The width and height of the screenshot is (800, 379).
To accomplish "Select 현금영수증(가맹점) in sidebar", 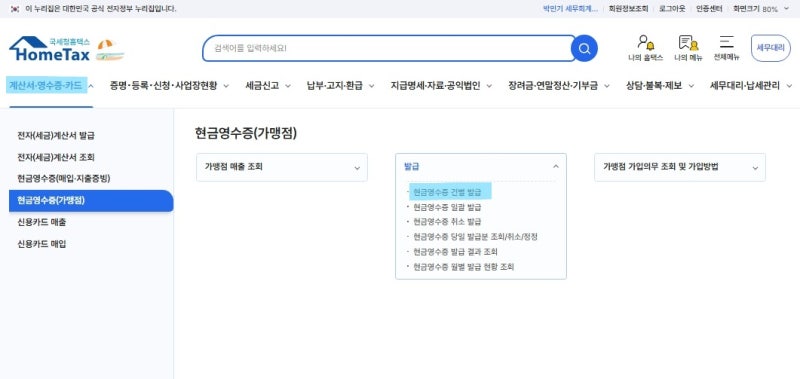I will [91, 200].
